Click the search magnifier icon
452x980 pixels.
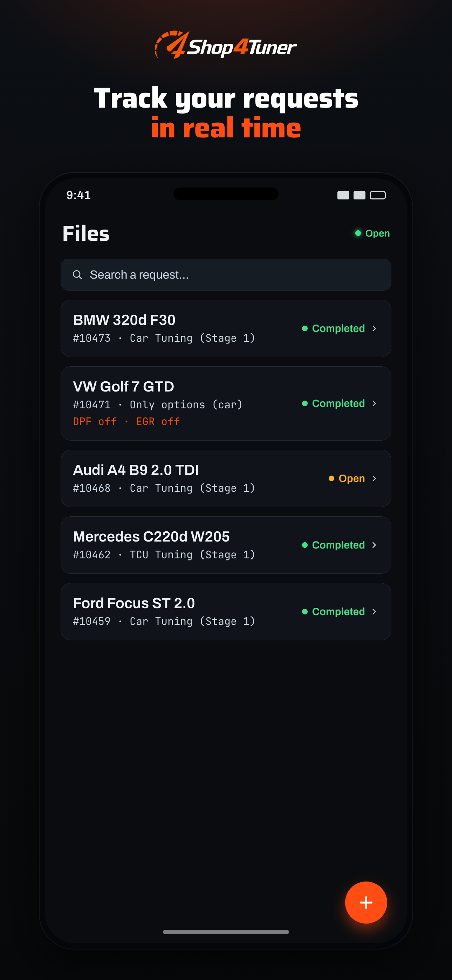click(77, 274)
